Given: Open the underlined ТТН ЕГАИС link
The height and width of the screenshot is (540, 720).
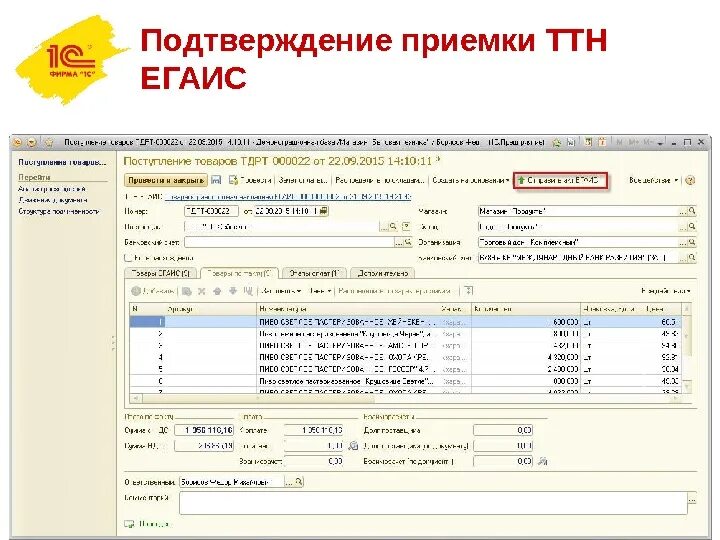Looking at the screenshot, I should [287, 197].
